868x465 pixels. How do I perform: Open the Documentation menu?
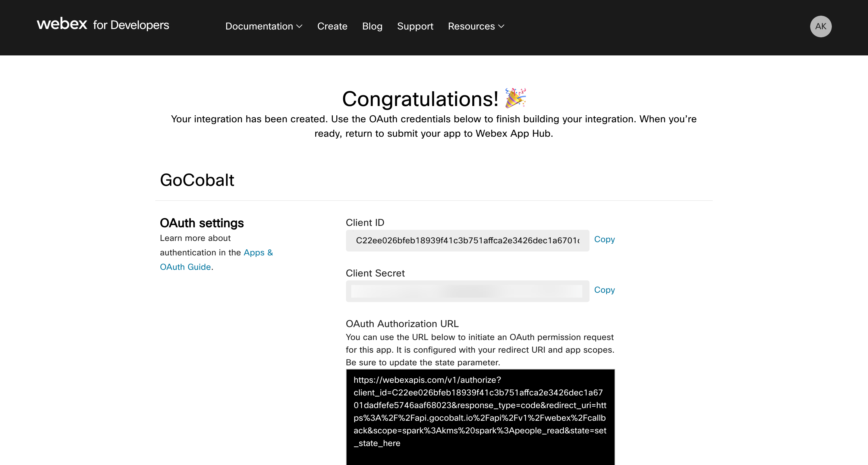(259, 26)
